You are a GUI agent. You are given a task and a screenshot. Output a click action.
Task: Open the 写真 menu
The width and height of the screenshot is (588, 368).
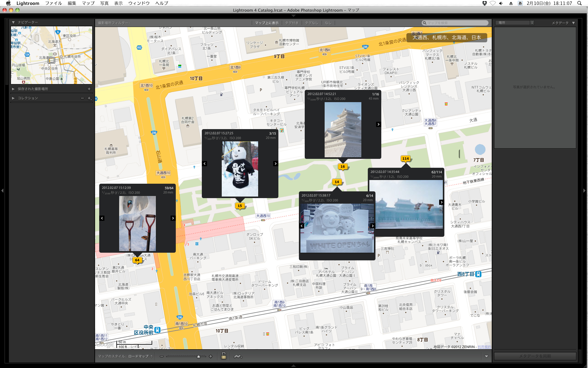coord(104,3)
